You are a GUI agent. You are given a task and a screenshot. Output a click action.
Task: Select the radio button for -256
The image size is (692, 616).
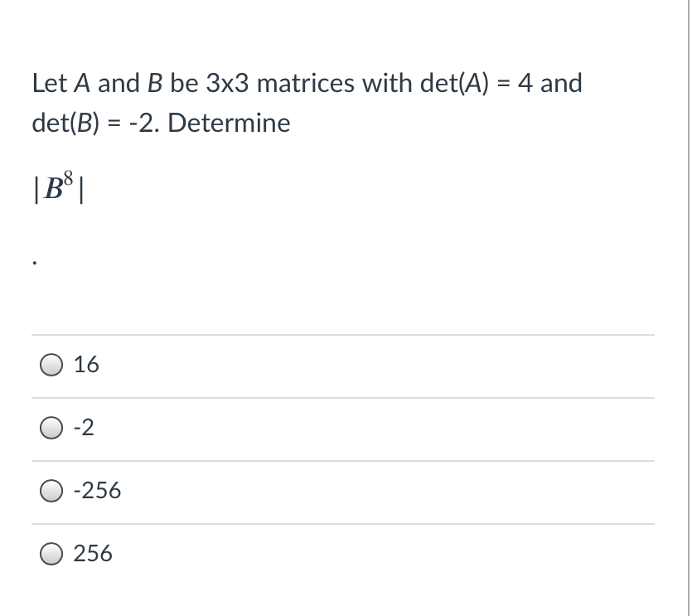coord(51,490)
